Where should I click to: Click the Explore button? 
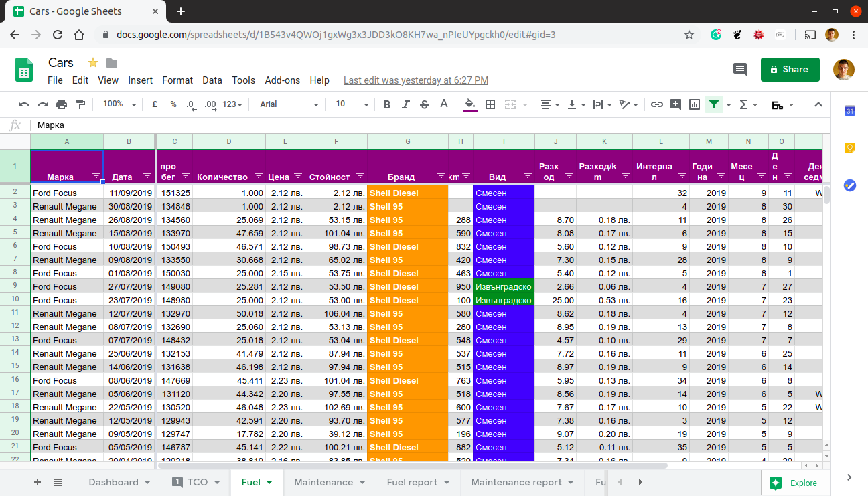(794, 483)
